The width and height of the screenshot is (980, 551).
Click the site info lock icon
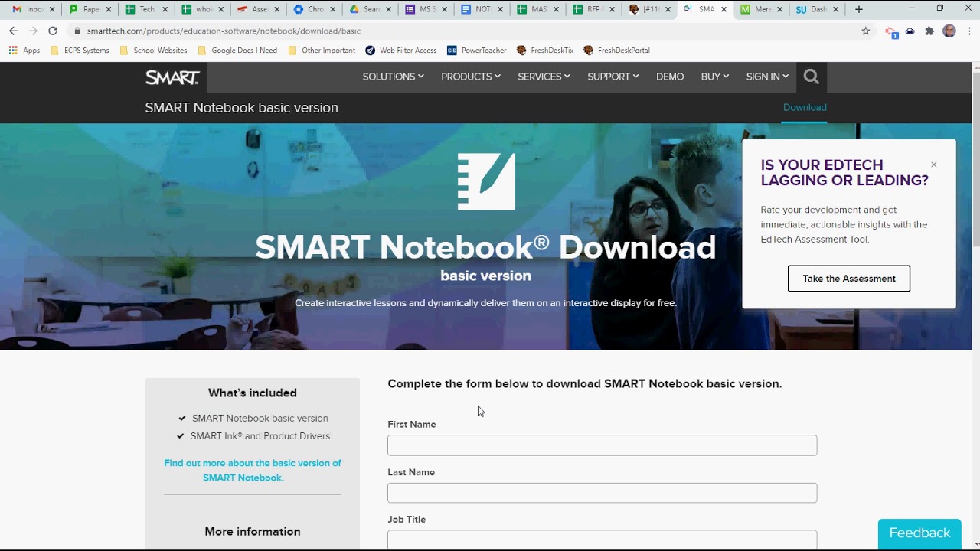pyautogui.click(x=77, y=31)
